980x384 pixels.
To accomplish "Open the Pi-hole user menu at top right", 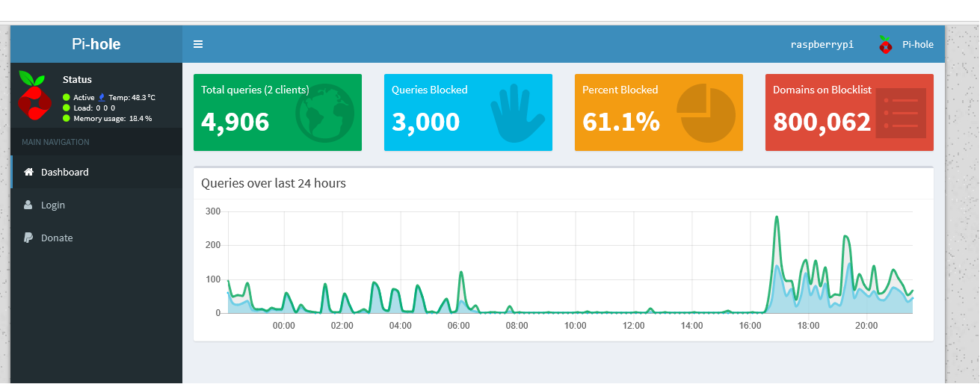I will [906, 44].
